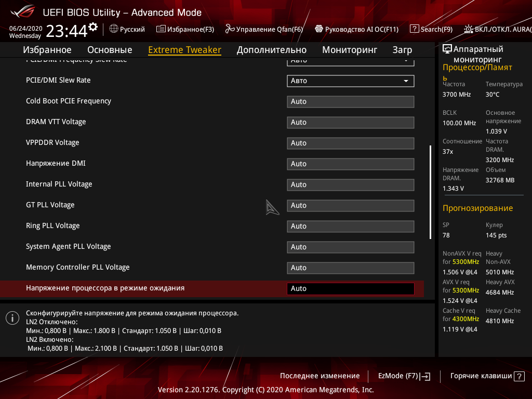Click the date 06/24/2020
The width and height of the screenshot is (532, 399).
(x=26, y=28)
